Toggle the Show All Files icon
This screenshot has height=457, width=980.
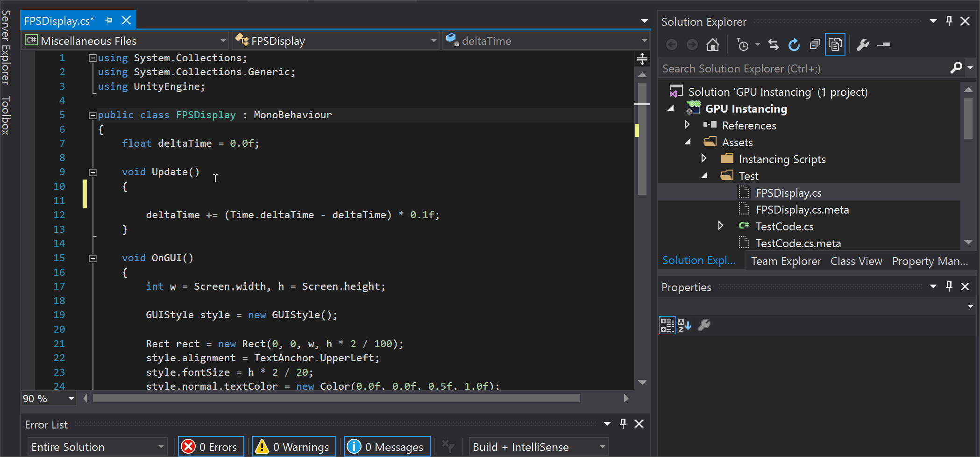(x=836, y=44)
